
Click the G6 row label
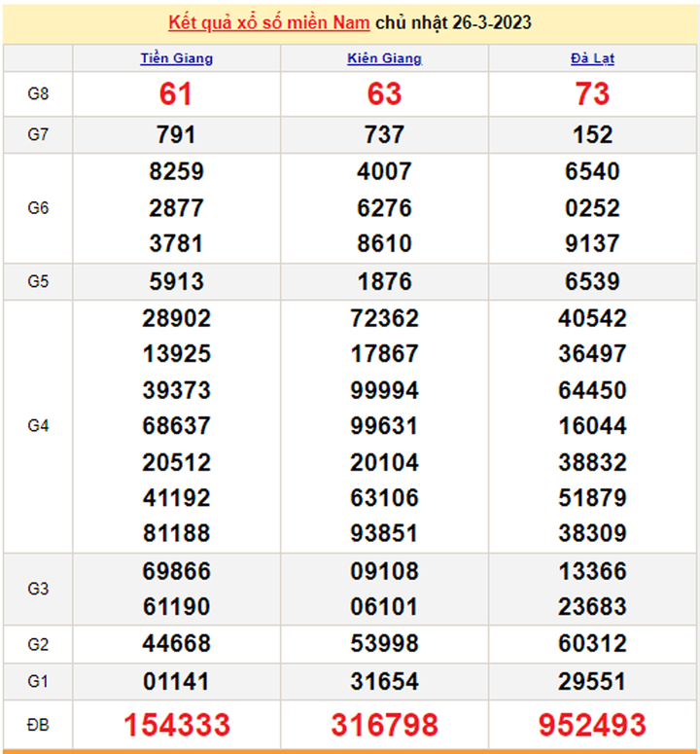pos(38,208)
